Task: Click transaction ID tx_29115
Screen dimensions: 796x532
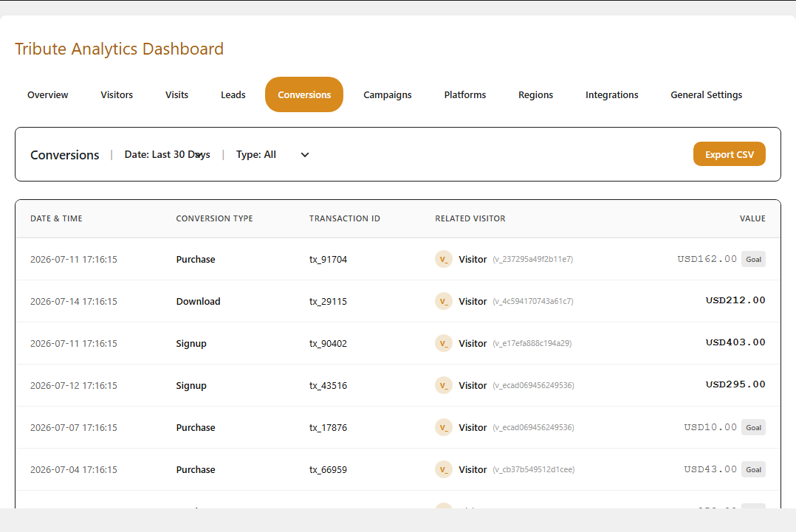Action: 328,301
